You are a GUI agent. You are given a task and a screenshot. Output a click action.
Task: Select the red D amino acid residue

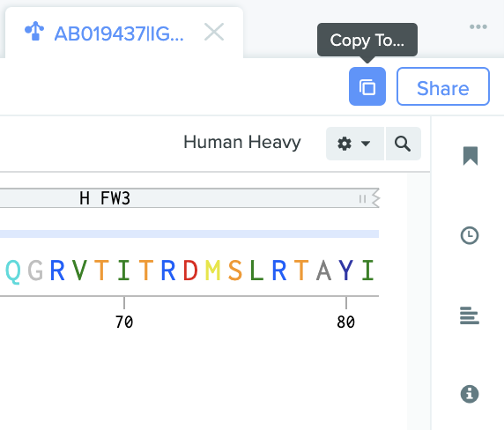pos(190,271)
